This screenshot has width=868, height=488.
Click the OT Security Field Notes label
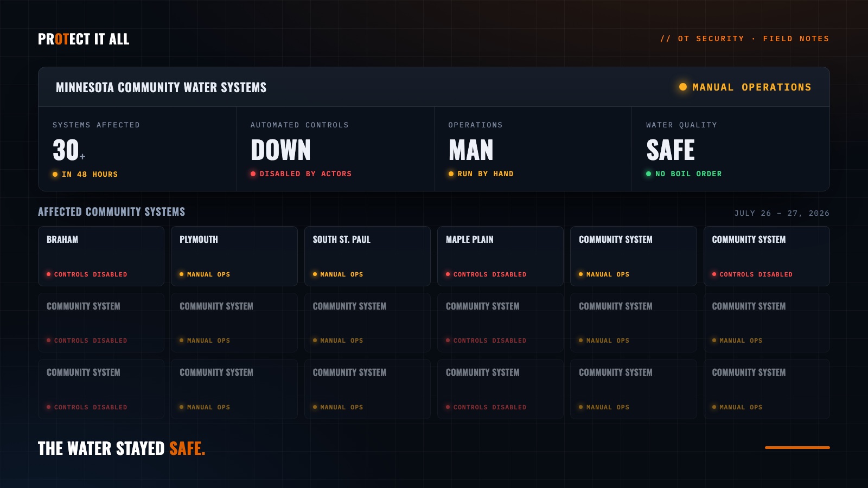pos(744,38)
